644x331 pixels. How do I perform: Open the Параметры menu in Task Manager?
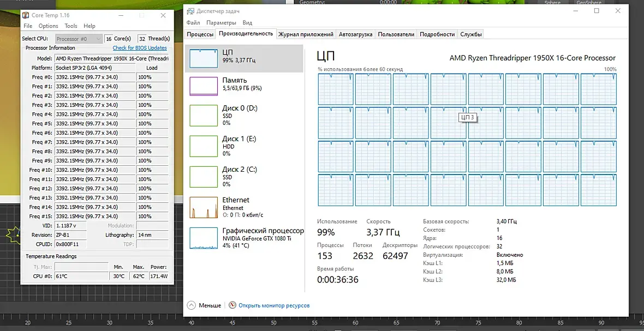222,22
